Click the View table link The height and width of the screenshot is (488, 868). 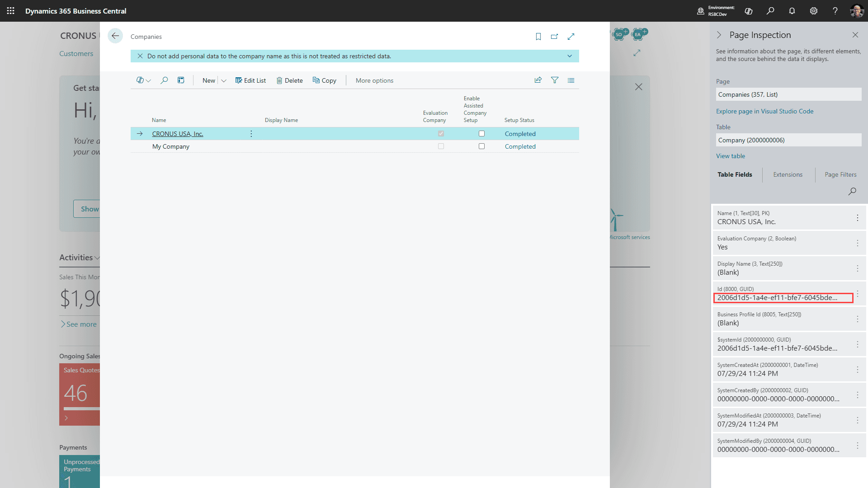731,156
